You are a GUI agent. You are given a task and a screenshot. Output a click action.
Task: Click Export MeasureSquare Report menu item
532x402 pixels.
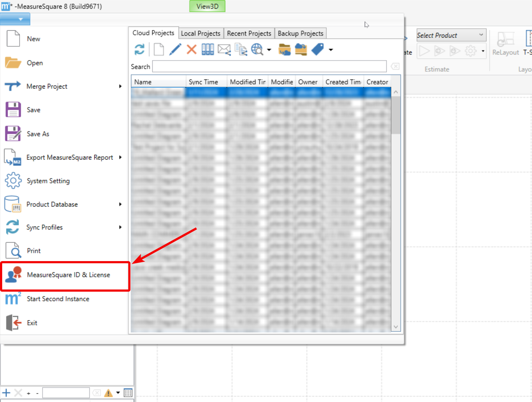coord(64,157)
